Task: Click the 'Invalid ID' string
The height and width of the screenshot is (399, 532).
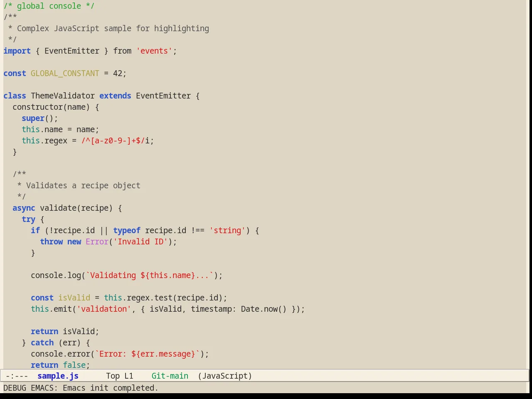Action: (140, 241)
